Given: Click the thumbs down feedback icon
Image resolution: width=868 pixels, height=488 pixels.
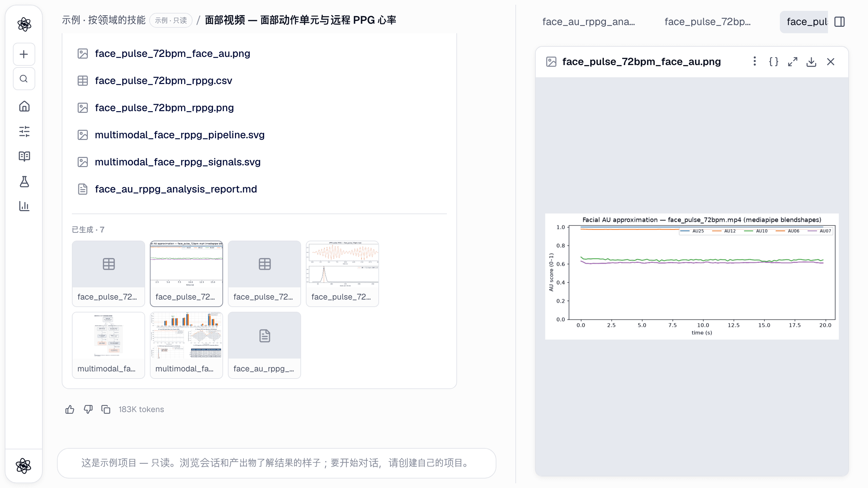Looking at the screenshot, I should 88,409.
